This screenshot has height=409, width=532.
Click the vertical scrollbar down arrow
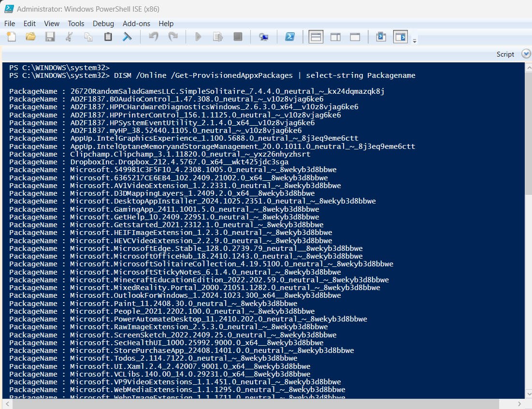pyautogui.click(x=529, y=394)
